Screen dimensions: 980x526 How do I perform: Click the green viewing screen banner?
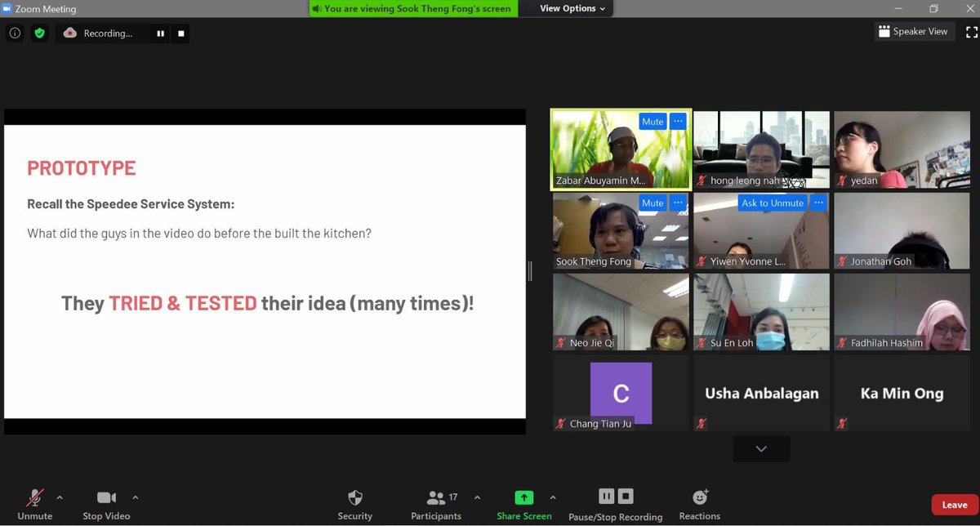tap(415, 8)
